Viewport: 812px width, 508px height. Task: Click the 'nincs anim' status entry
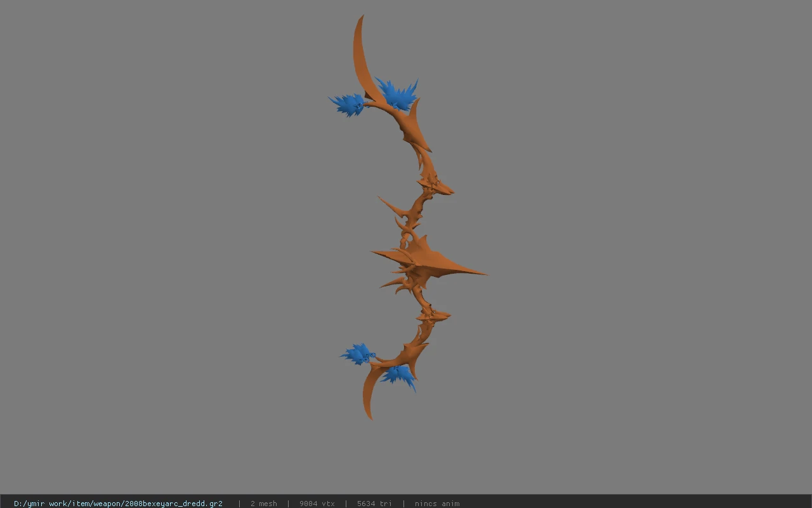(x=437, y=504)
